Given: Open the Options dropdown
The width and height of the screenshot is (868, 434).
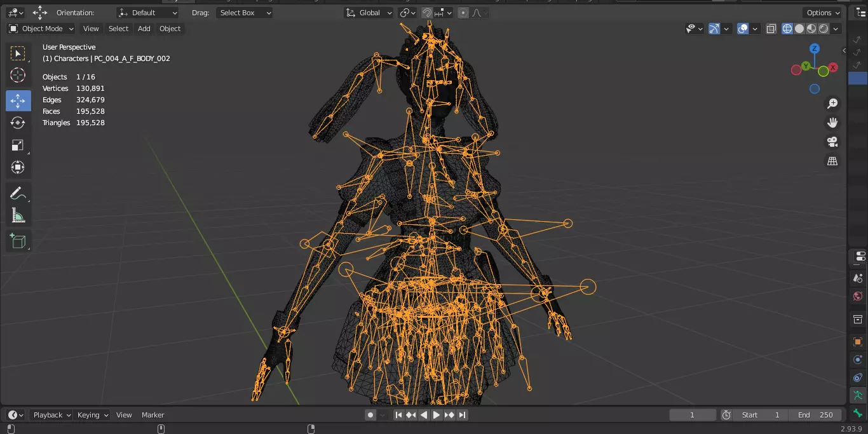Looking at the screenshot, I should point(823,13).
